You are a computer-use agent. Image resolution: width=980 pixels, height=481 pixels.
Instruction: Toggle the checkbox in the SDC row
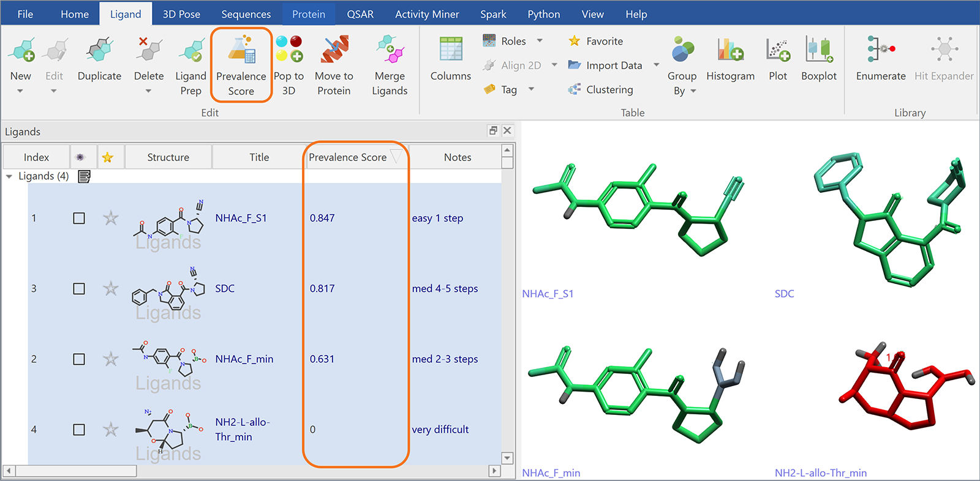click(79, 289)
